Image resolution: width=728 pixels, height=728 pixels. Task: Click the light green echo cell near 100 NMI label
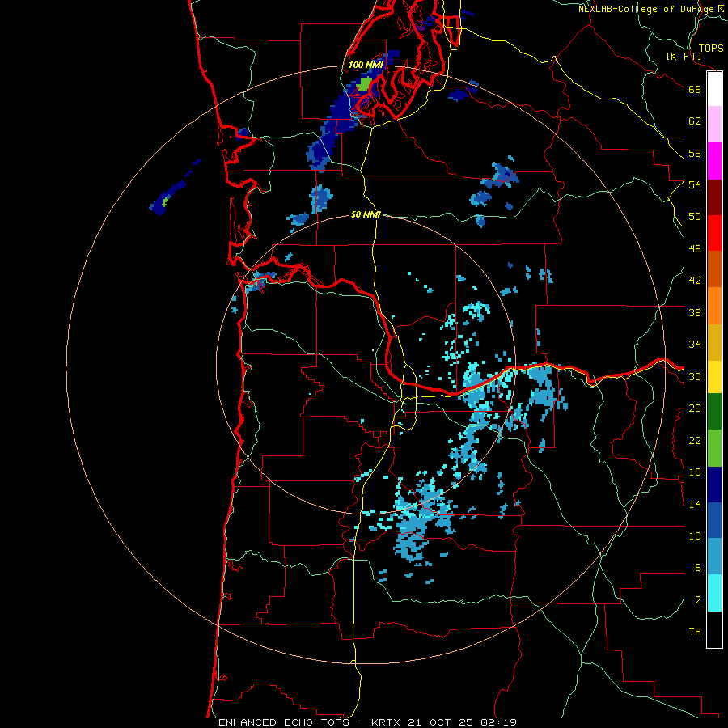366,83
